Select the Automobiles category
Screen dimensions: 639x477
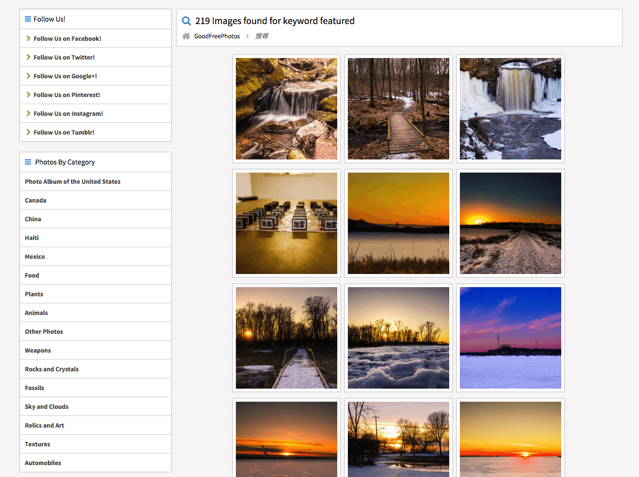(43, 463)
